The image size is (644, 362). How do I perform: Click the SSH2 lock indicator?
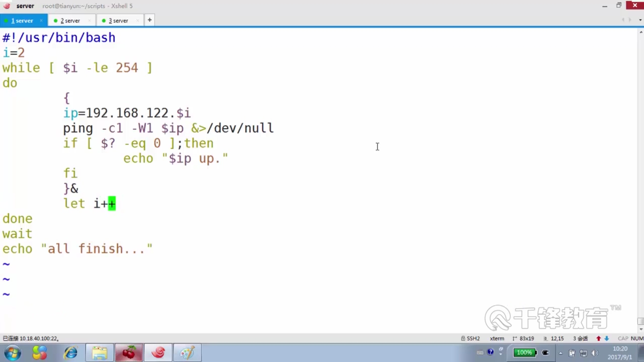pos(470,339)
